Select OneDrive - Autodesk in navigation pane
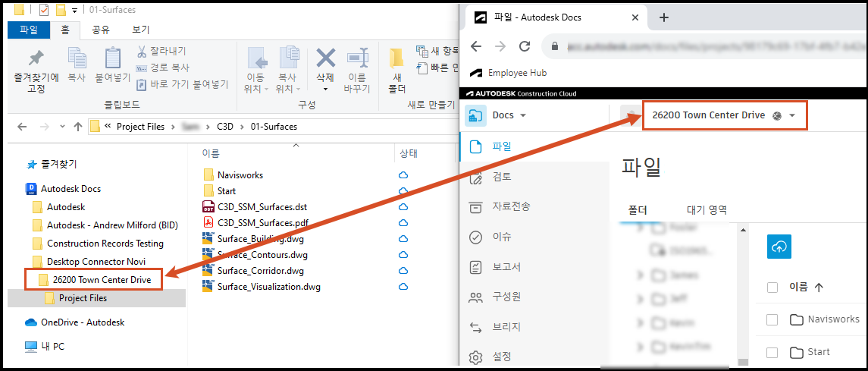Viewport: 868px width, 371px height. (75, 322)
